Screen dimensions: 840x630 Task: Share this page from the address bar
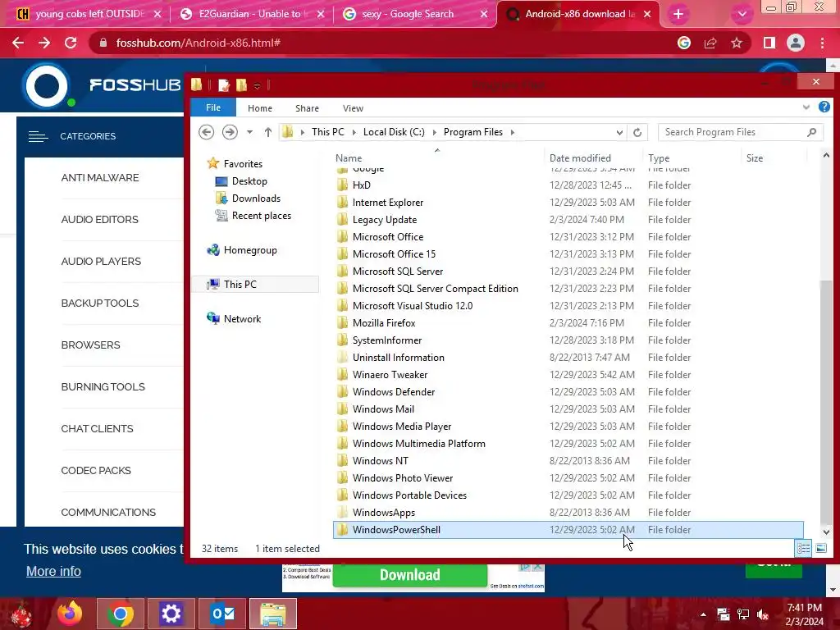[710, 43]
